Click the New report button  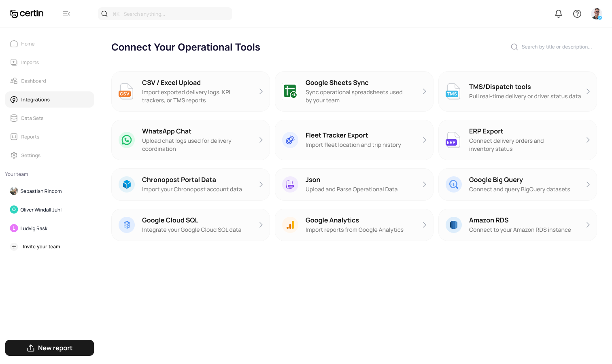[x=49, y=348]
